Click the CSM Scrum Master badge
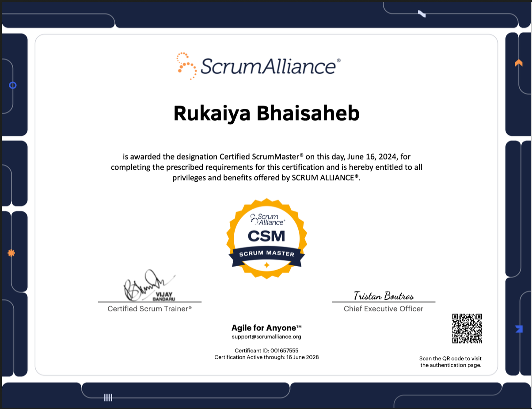This screenshot has height=409, width=532. click(266, 239)
